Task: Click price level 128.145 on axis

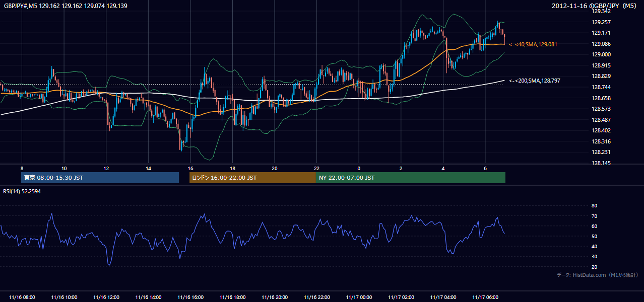Action: click(x=602, y=163)
